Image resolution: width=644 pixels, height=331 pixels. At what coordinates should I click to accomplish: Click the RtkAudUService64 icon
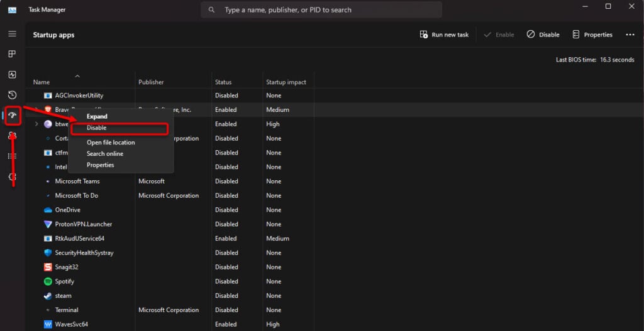click(48, 238)
